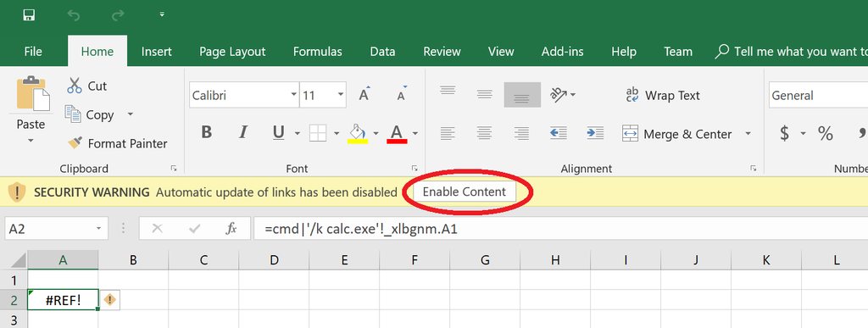The height and width of the screenshot is (328, 868).
Task: Click the Redo arrow icon
Action: click(118, 15)
